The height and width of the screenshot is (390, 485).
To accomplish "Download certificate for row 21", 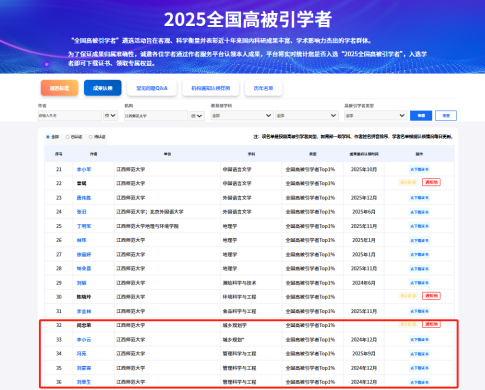I will pos(419,169).
